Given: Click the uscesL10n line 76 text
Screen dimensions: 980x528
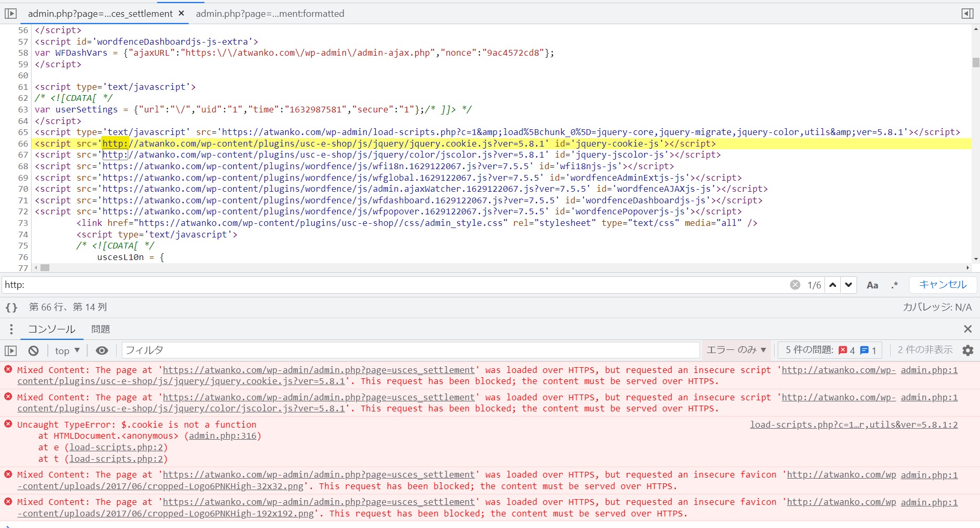Looking at the screenshot, I should (131, 257).
